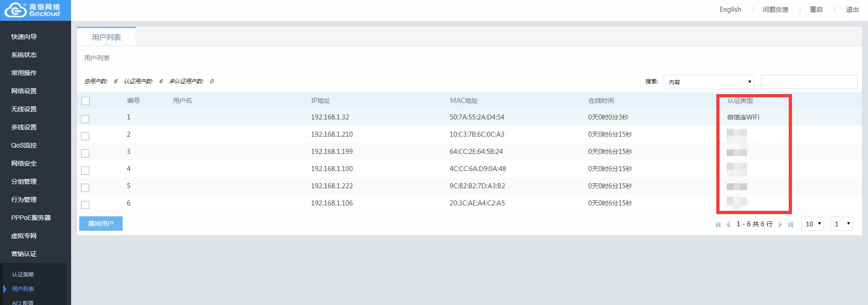Image resolution: width=868 pixels, height=305 pixels.
Task: Sort by MAC地址 column header
Action: (x=464, y=100)
